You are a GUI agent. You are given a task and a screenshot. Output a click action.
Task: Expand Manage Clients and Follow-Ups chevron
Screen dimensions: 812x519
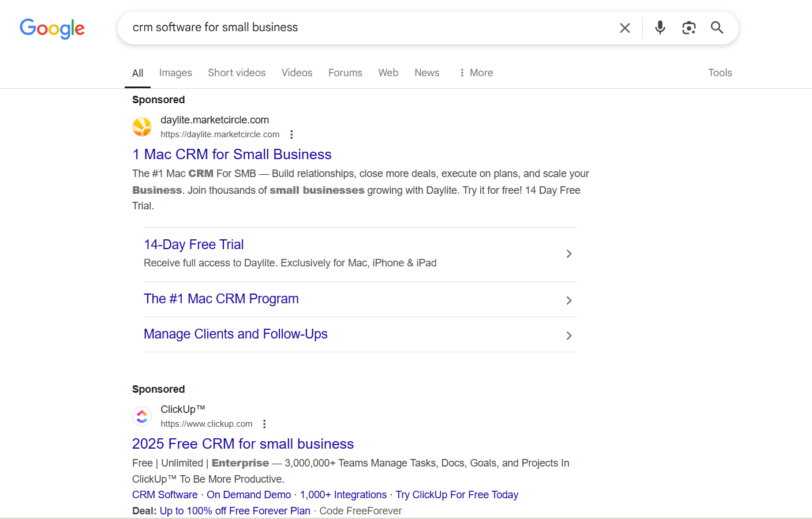point(569,336)
